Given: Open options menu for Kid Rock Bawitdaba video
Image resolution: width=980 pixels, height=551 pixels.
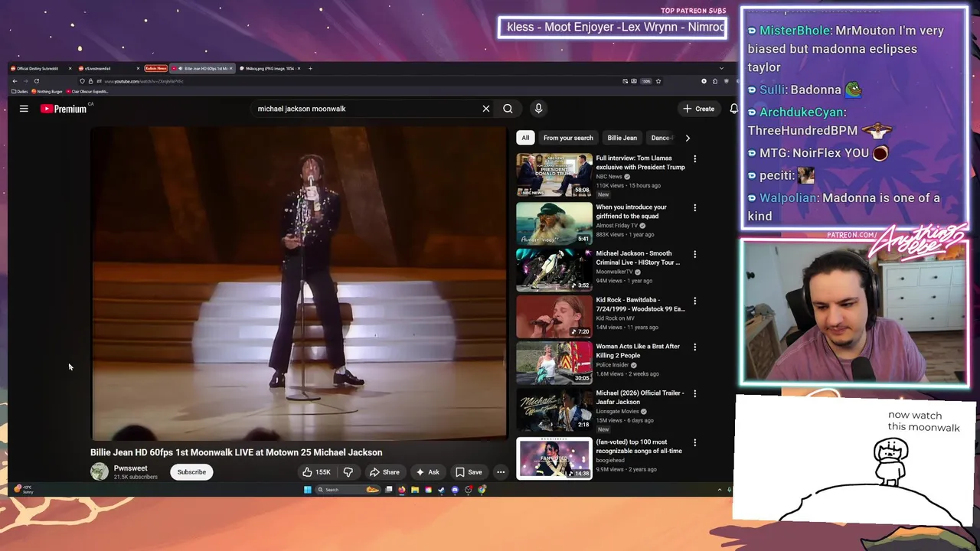Looking at the screenshot, I should coord(694,301).
